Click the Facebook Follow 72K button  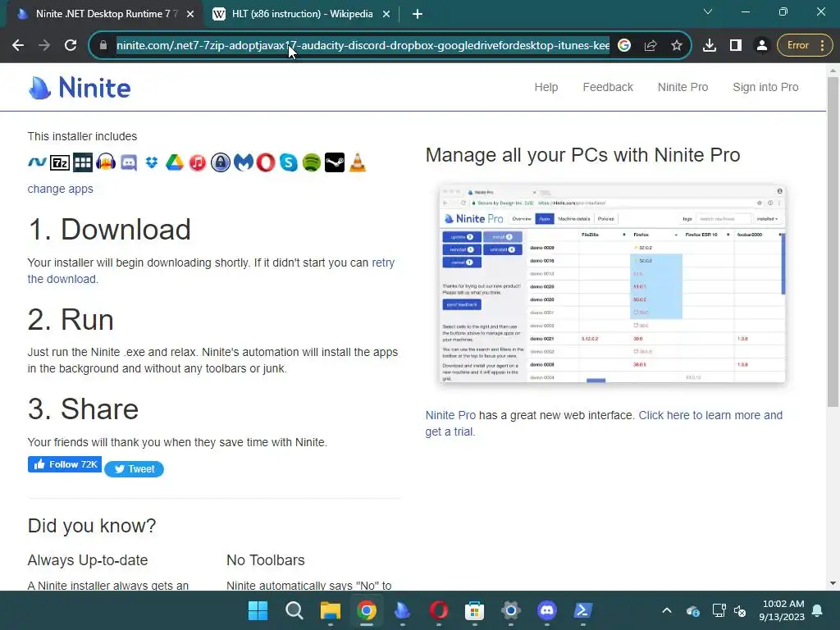(x=65, y=464)
